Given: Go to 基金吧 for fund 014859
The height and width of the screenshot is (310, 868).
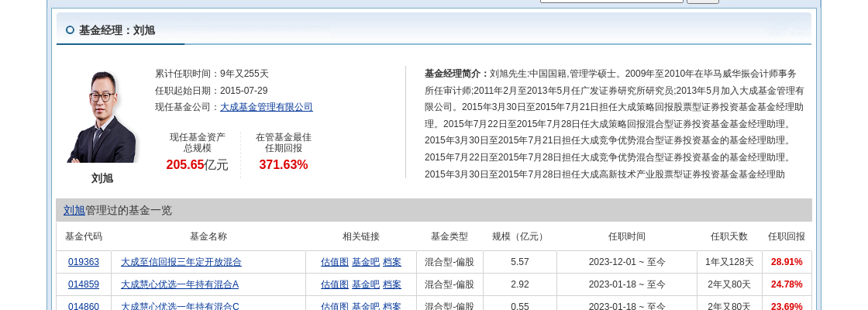Looking at the screenshot, I should click(x=365, y=284).
